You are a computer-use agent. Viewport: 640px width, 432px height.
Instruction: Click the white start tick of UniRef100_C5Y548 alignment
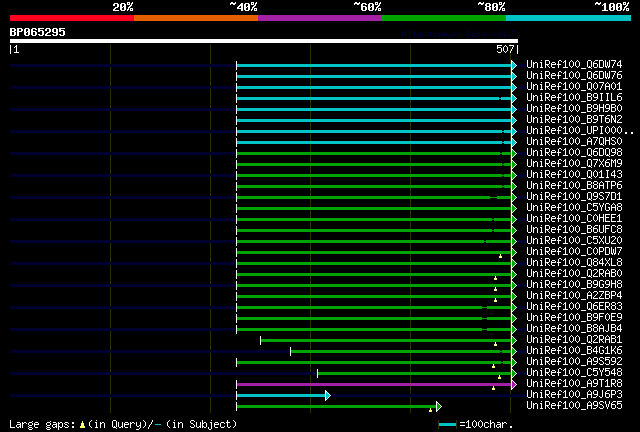[x=318, y=373]
